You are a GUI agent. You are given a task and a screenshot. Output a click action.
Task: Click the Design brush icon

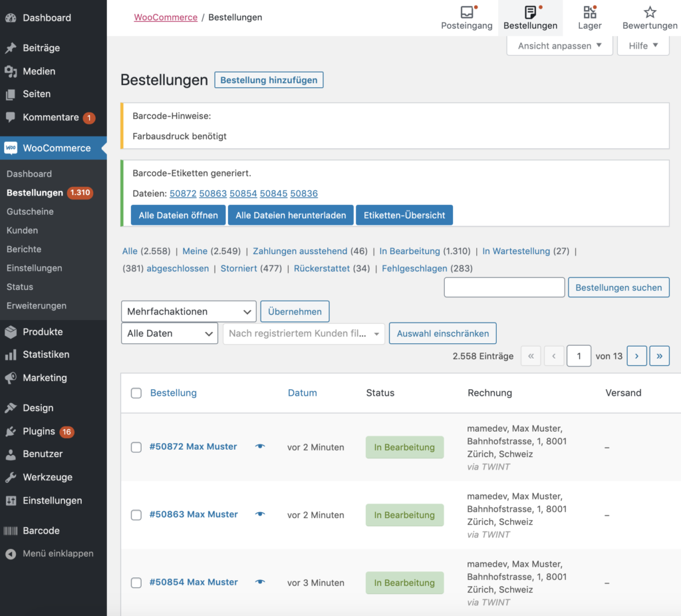(x=11, y=408)
